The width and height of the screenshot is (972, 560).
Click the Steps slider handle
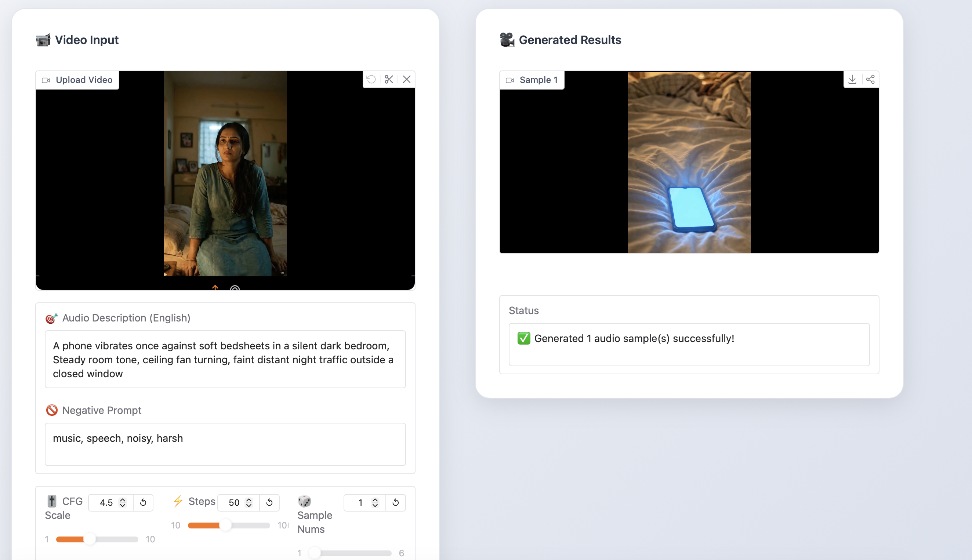point(225,526)
